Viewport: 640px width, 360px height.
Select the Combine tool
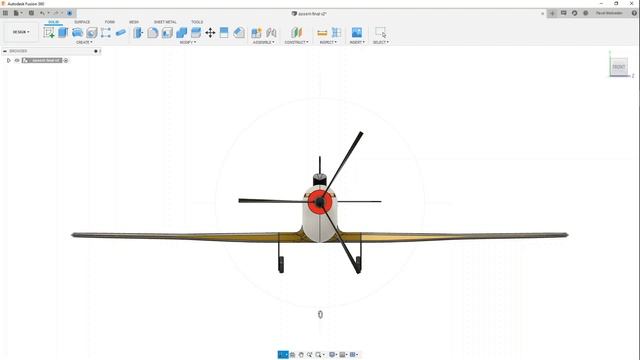(x=182, y=32)
